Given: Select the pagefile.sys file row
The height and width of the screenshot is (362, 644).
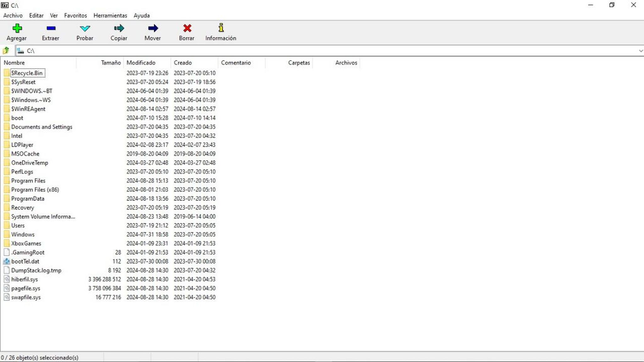Looking at the screenshot, I should tap(26, 288).
